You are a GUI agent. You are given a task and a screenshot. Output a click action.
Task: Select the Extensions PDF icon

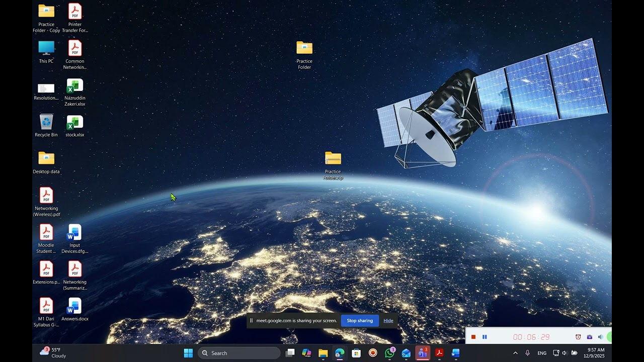46,273
